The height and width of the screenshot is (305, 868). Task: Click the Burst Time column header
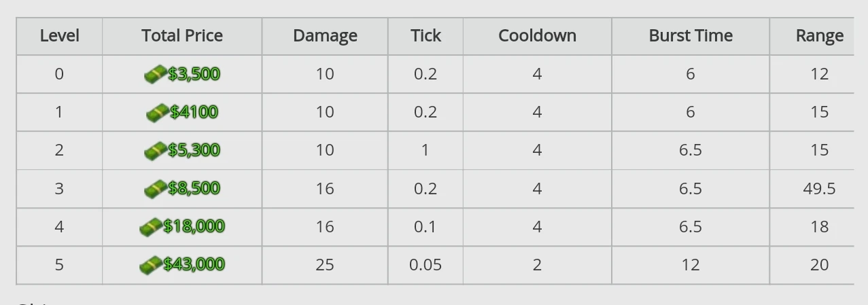[691, 36]
